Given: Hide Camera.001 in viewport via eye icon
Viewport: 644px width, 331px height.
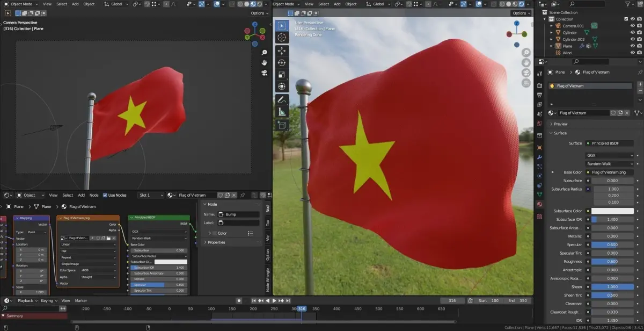Looking at the screenshot, I should (633, 26).
